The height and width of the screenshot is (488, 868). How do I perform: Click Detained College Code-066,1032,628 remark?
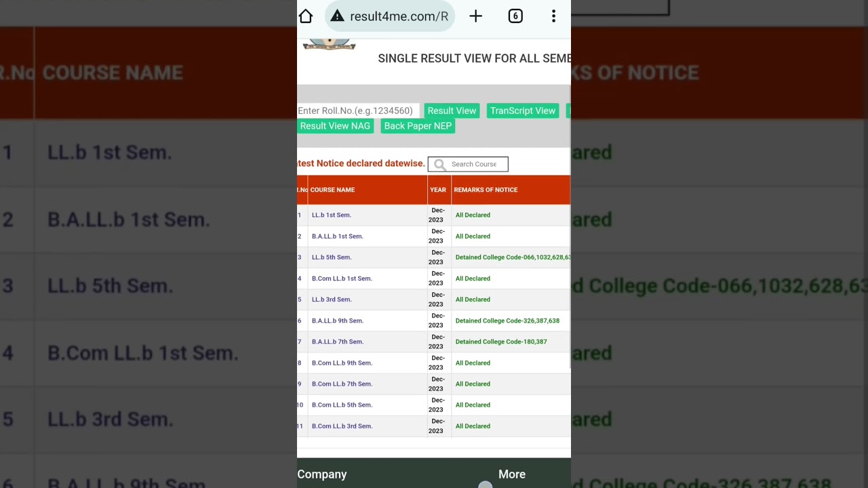[x=513, y=257]
